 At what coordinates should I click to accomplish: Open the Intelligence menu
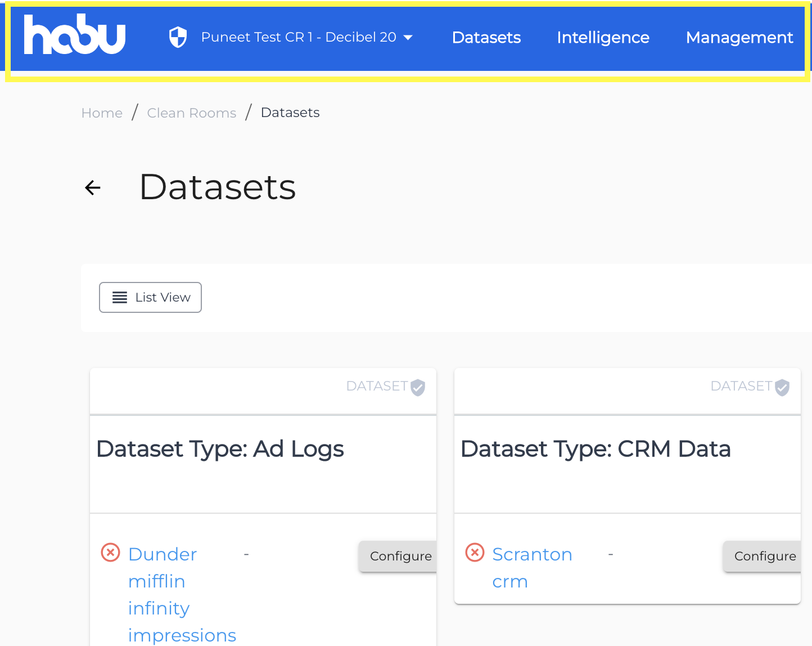603,37
